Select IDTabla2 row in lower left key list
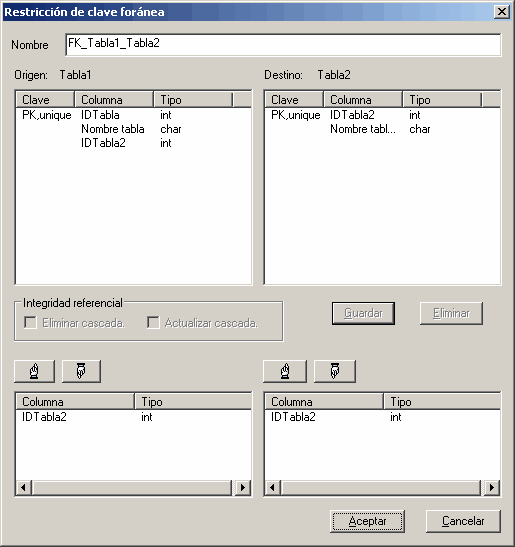The image size is (515, 547). tap(133, 417)
